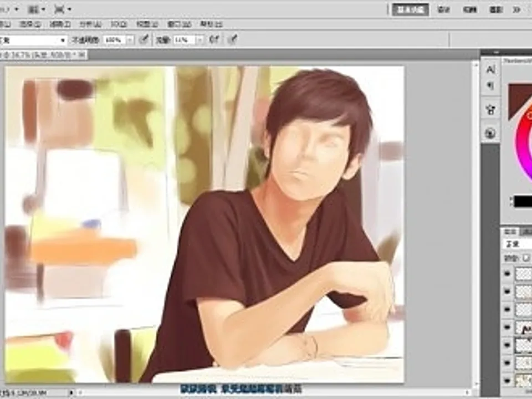Click the round bottom icon in collapsed dock
The image size is (532, 399).
(x=490, y=133)
